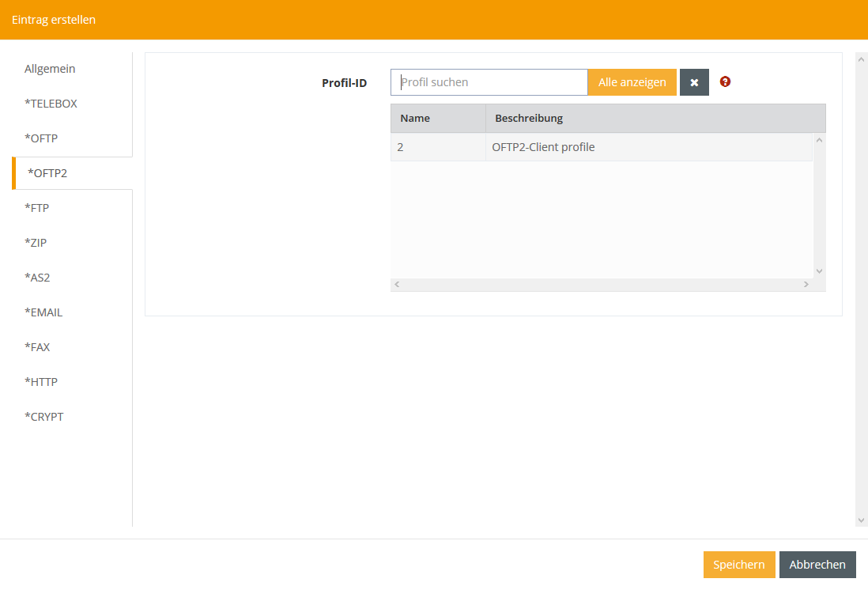Switch to the *AS2 tab
The image size is (868, 590).
[37, 278]
